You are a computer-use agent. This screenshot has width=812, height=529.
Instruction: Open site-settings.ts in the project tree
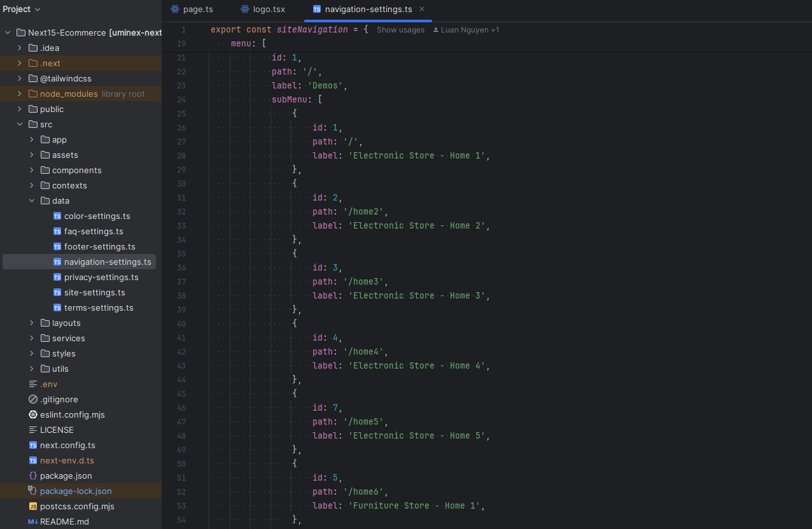click(94, 292)
